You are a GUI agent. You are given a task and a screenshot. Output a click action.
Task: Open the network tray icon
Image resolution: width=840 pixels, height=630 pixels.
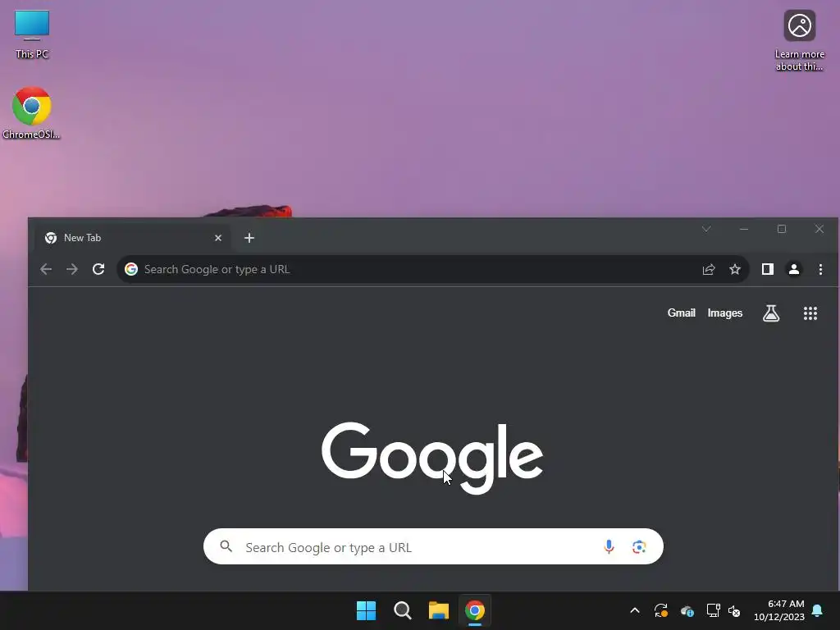(713, 610)
